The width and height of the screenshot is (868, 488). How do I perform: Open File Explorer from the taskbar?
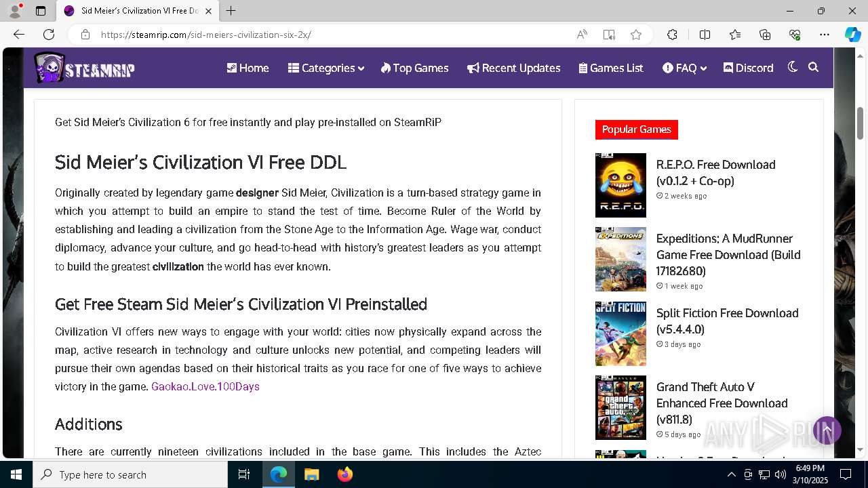(312, 474)
